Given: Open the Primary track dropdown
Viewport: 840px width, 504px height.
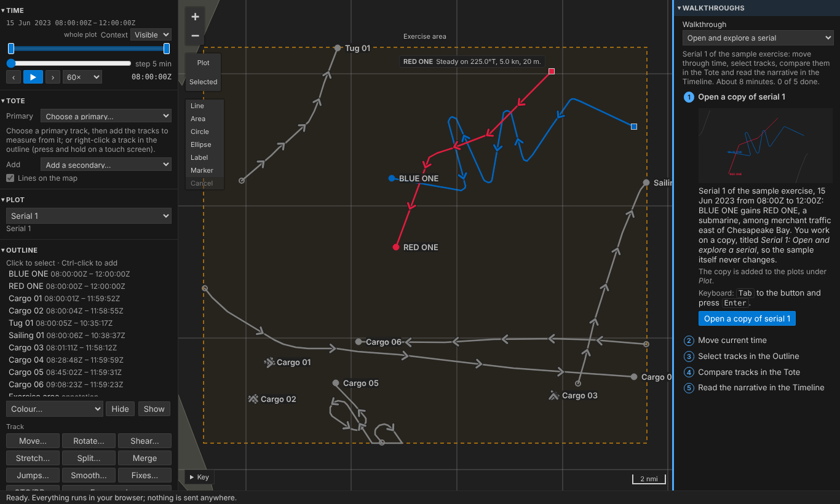Looking at the screenshot, I should tap(106, 116).
